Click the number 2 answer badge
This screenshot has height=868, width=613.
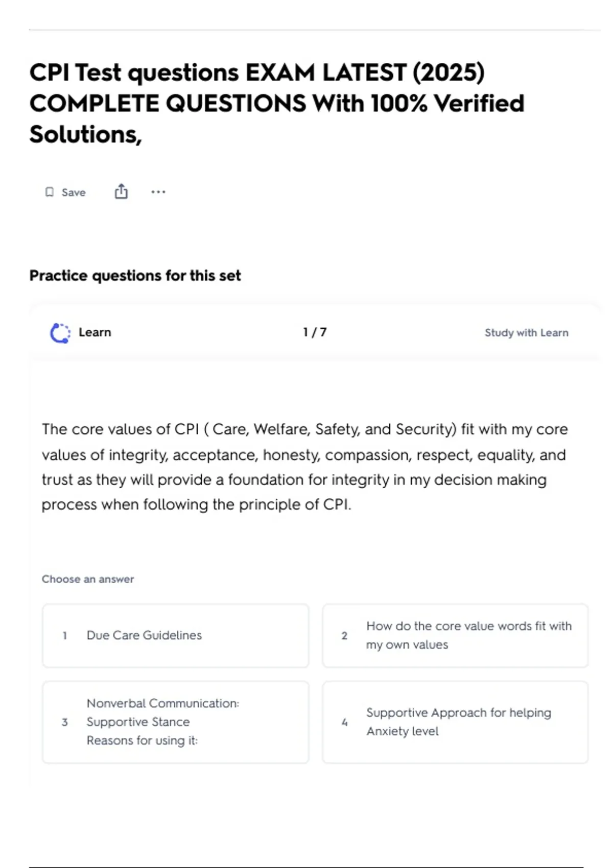pyautogui.click(x=344, y=636)
